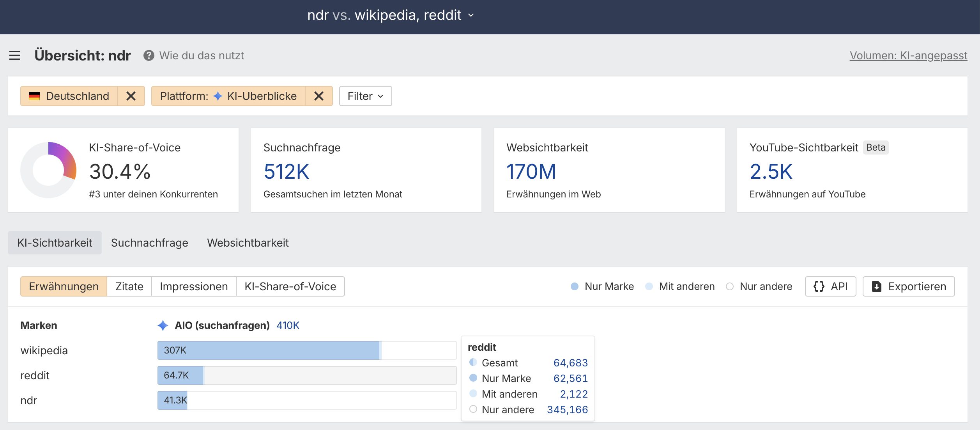Open the Plattform KI-Überblicke selector
Image resolution: width=980 pixels, height=430 pixels.
click(x=228, y=96)
